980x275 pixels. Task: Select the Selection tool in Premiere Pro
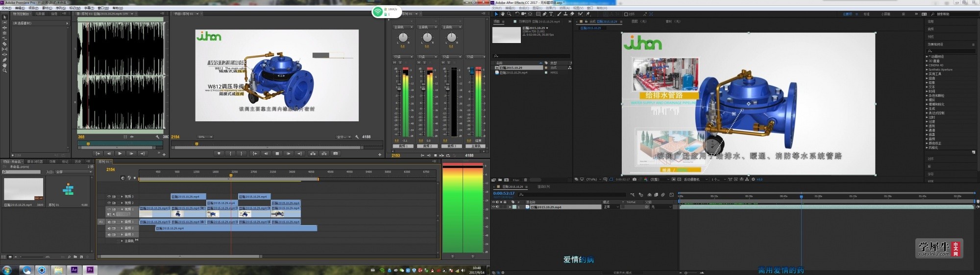tap(4, 17)
